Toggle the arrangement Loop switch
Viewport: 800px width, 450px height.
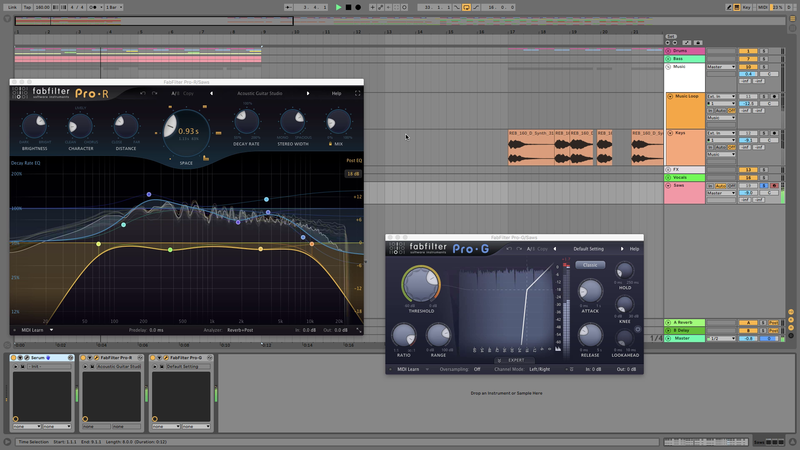[466, 7]
